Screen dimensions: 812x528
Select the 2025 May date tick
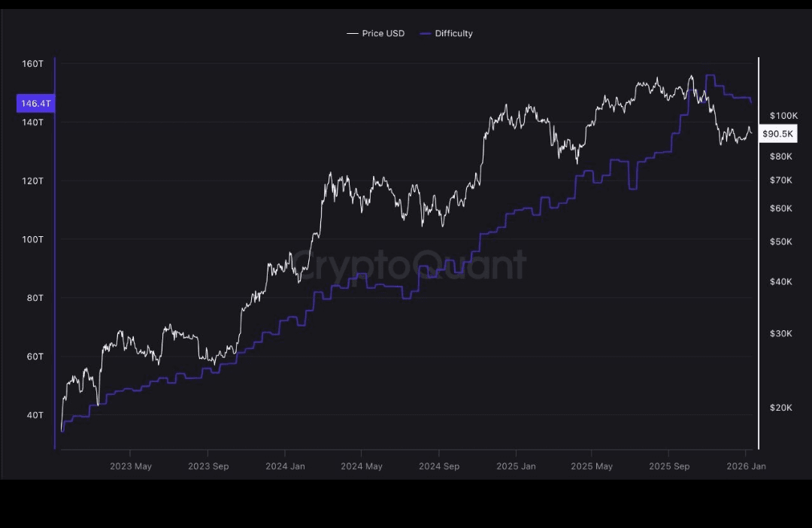pyautogui.click(x=592, y=466)
